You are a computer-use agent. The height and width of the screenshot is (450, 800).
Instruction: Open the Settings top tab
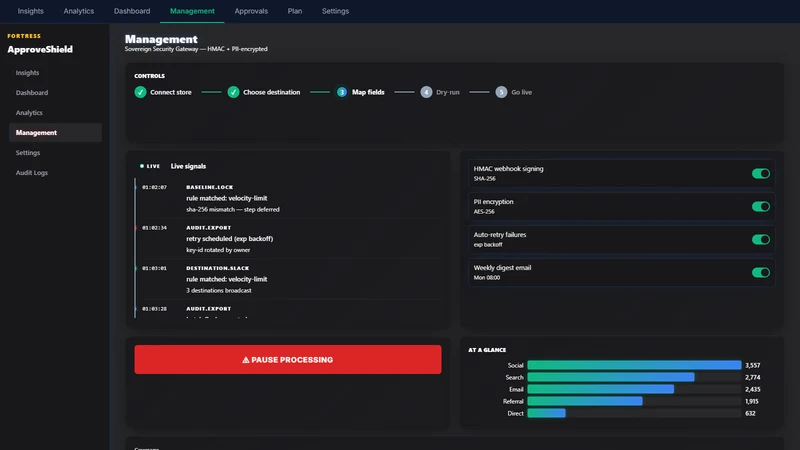[335, 11]
